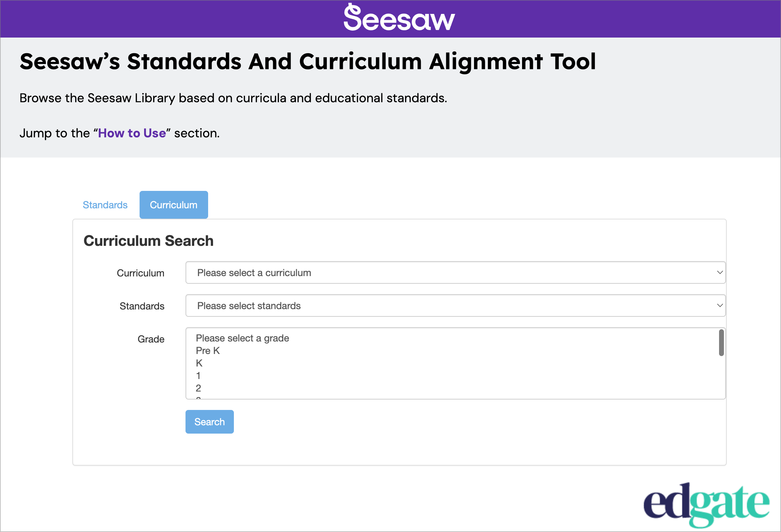Screen dimensions: 781x532
Task: Click the Grade field label
Action: (x=151, y=339)
